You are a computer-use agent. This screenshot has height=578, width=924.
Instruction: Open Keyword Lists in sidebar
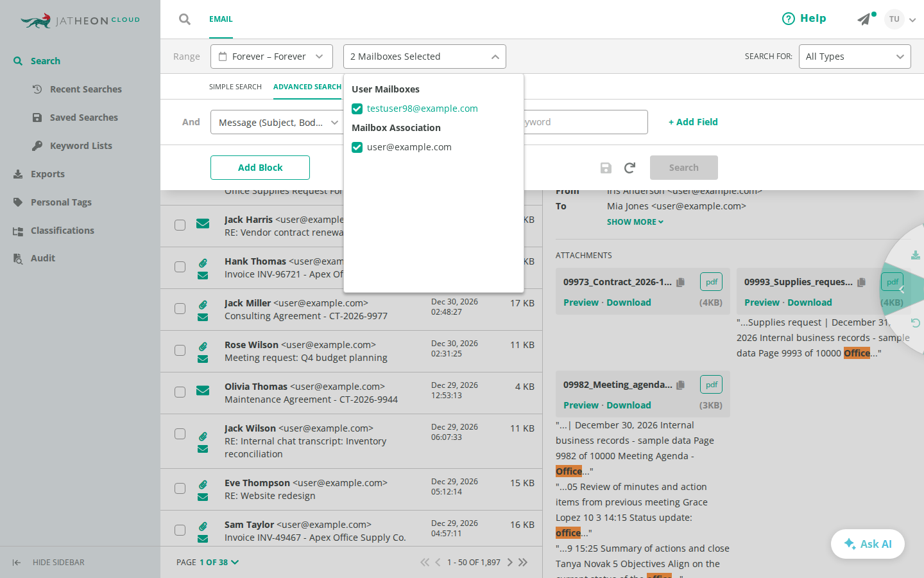coord(81,146)
